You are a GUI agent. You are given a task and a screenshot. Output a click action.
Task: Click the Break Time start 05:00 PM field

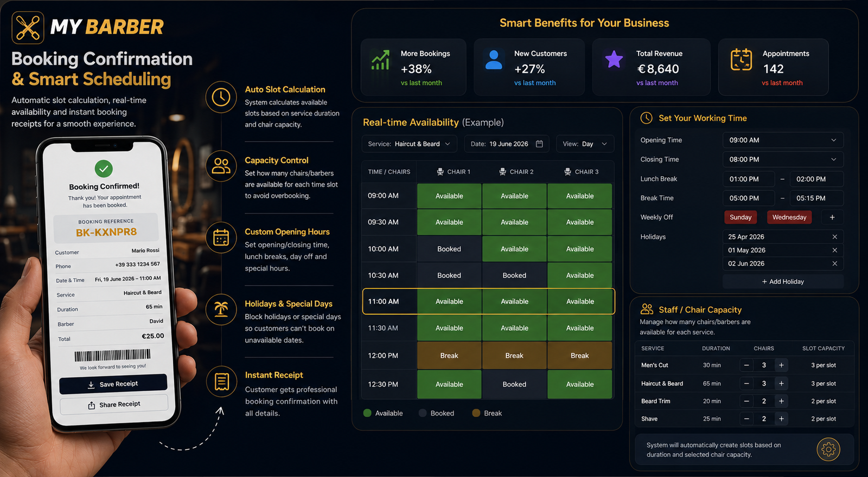[749, 198]
